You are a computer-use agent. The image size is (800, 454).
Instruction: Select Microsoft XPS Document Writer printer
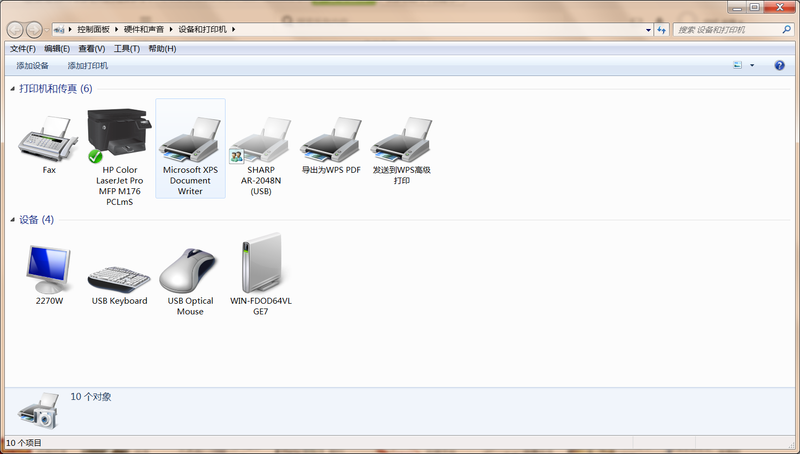(x=190, y=148)
